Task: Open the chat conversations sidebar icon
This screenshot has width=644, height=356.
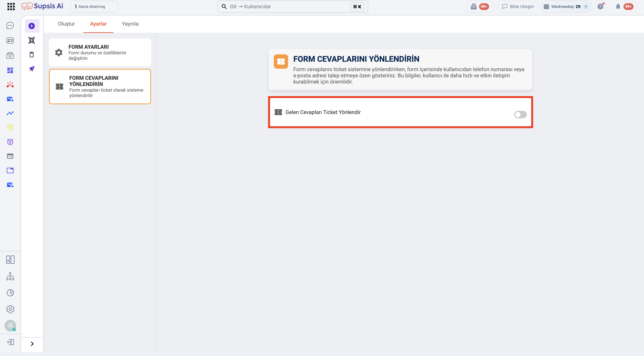Action: click(10, 25)
